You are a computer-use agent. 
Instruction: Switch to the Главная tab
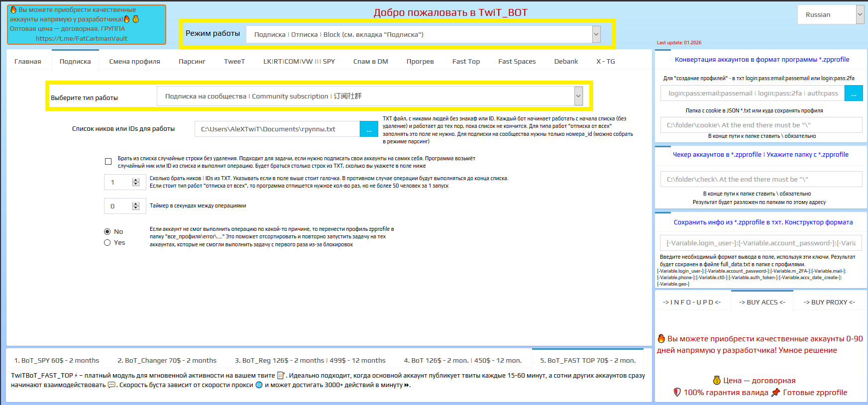click(x=28, y=62)
